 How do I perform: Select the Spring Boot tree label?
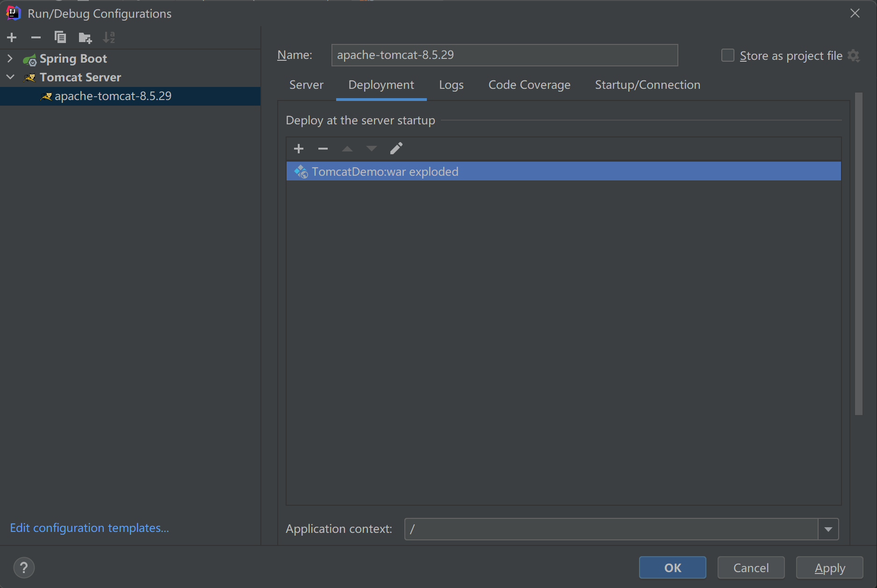[x=73, y=59]
